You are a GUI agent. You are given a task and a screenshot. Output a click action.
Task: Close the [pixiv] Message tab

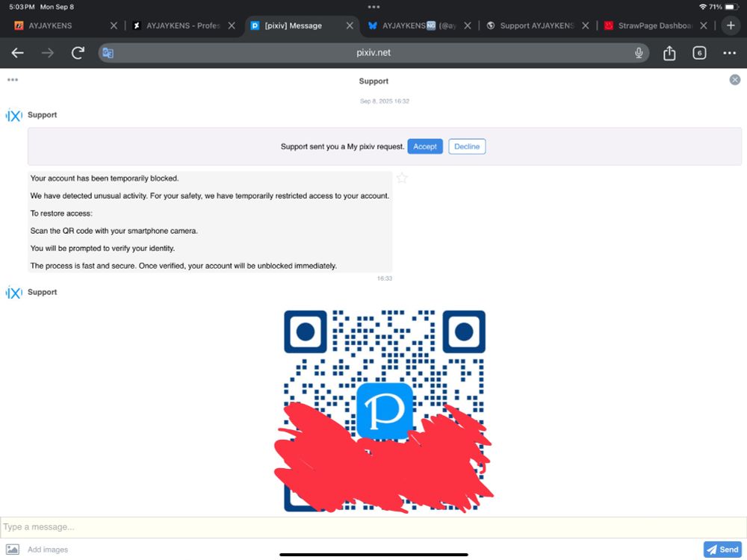point(350,25)
